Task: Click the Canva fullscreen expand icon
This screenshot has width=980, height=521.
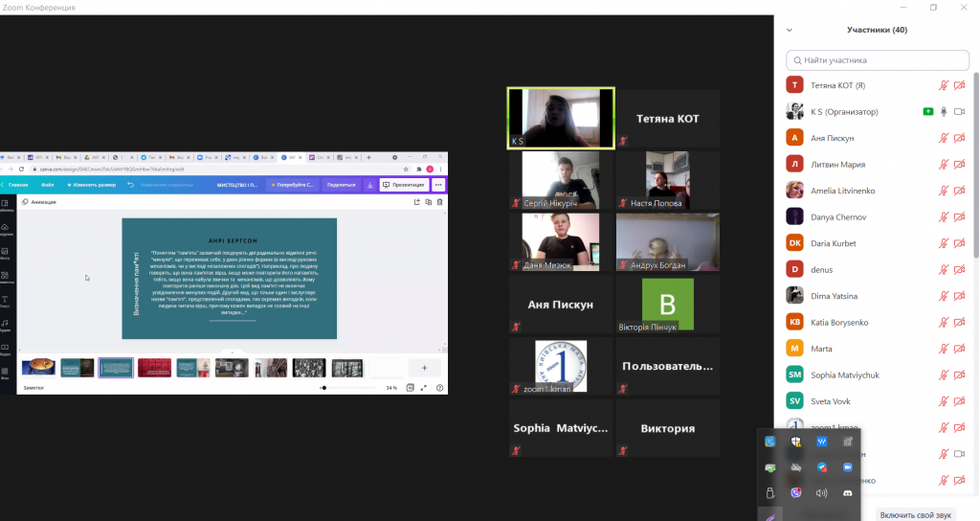Action: [x=424, y=388]
